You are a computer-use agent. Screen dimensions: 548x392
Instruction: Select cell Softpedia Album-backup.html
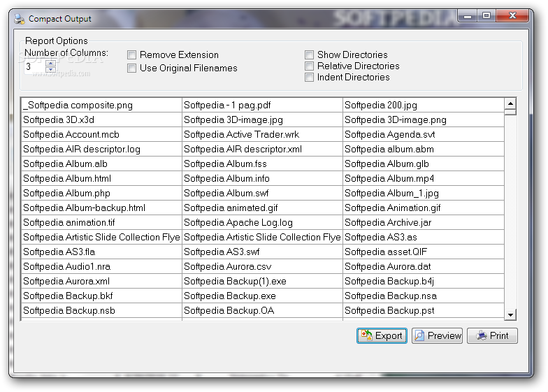click(101, 208)
